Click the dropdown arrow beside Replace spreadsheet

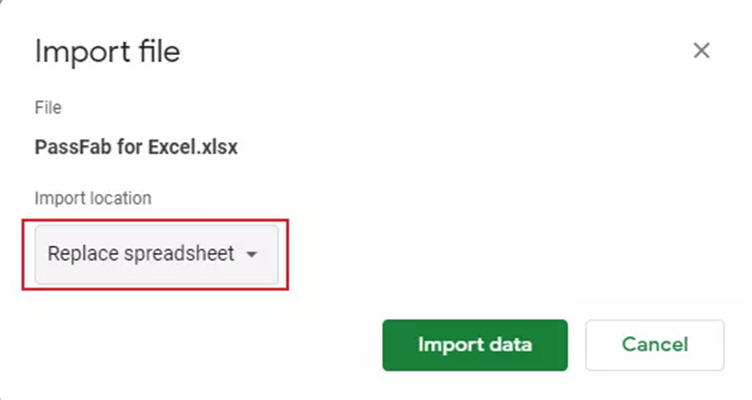(252, 255)
